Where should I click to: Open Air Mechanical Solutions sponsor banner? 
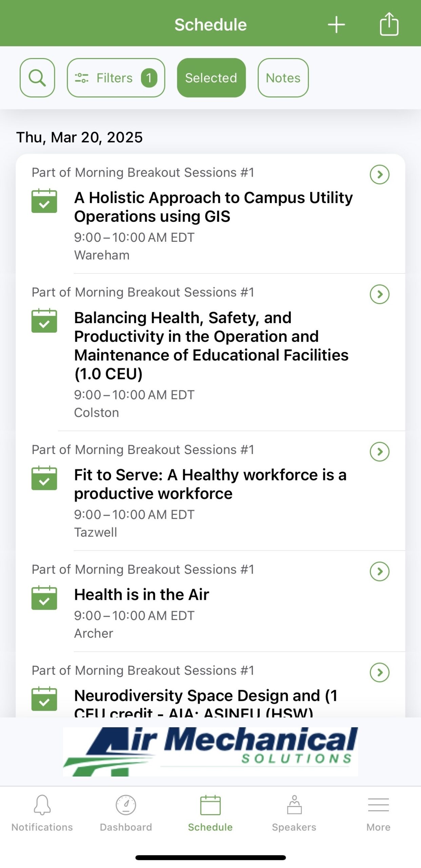(210, 751)
